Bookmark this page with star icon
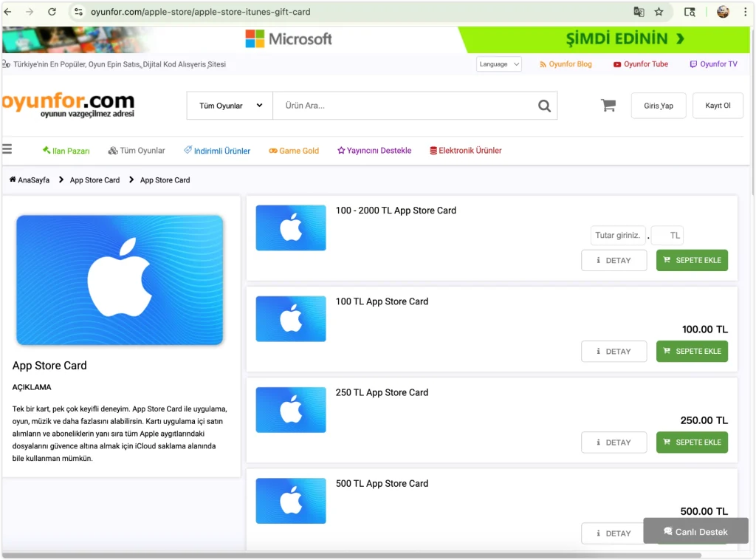756x560 pixels. pos(659,12)
